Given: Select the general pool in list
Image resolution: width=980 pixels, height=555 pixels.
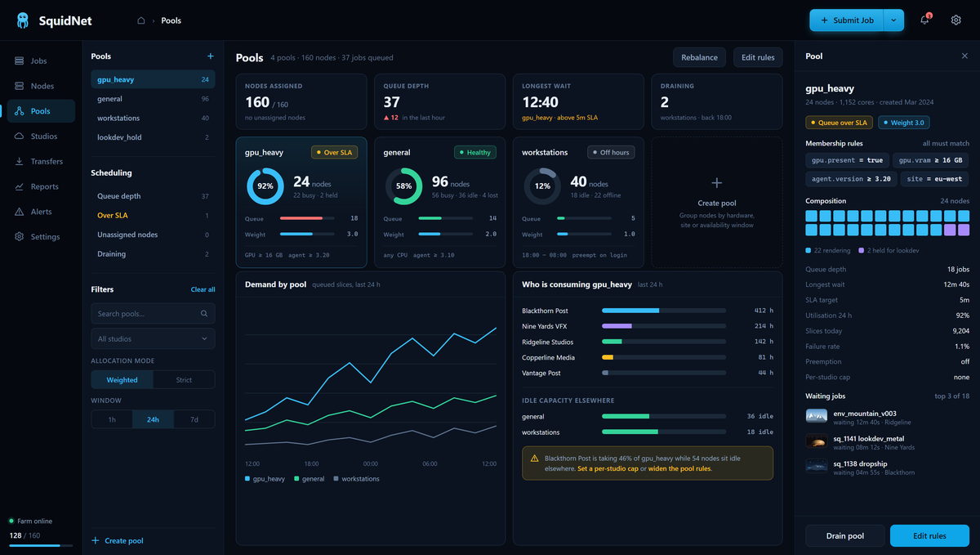Looking at the screenshot, I should tap(153, 99).
